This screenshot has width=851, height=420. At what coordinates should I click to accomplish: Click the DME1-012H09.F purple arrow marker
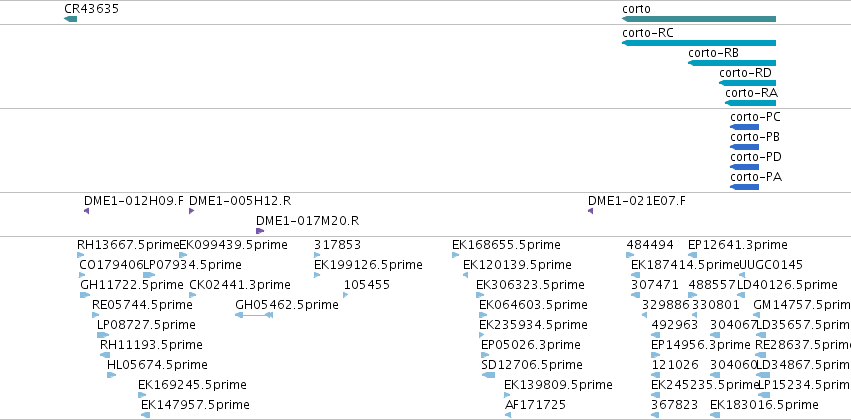pos(86,211)
